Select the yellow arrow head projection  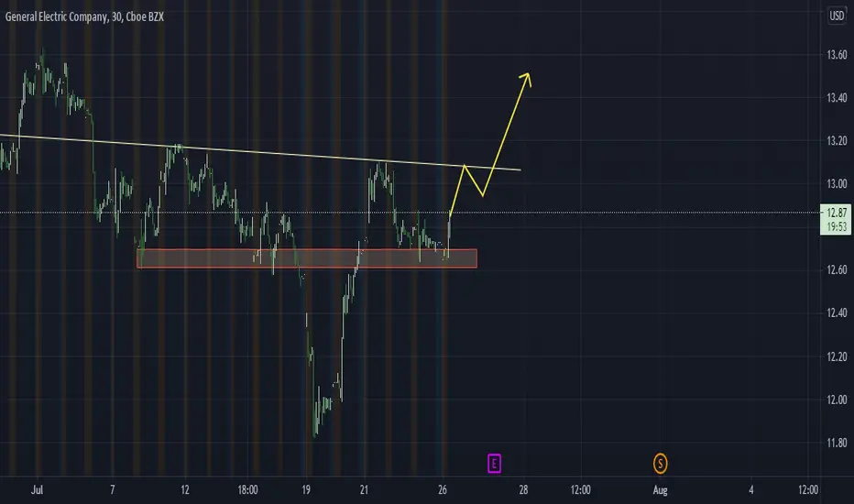(526, 79)
